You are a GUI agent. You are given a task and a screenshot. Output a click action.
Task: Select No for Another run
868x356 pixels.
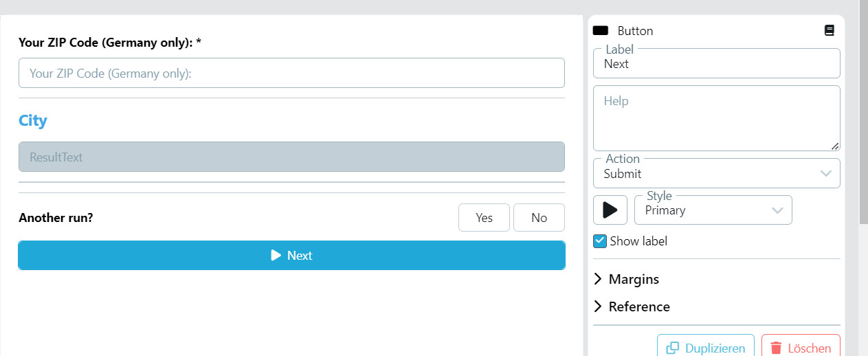pyautogui.click(x=539, y=218)
